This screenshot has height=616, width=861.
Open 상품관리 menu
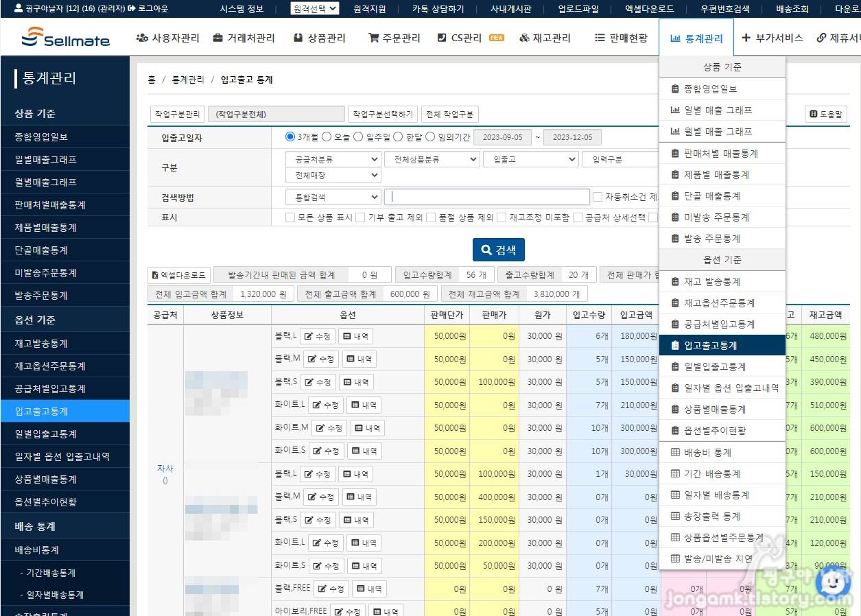click(x=320, y=38)
